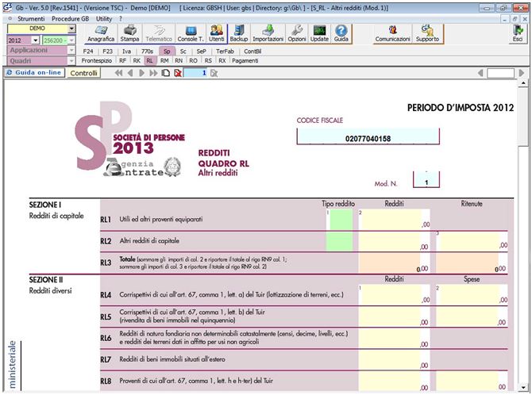Switch to the TerFab application tab
This screenshot has width=532, height=395.
point(225,52)
